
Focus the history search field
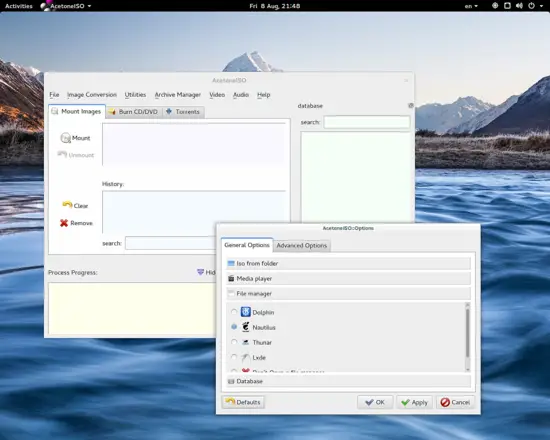[170, 243]
